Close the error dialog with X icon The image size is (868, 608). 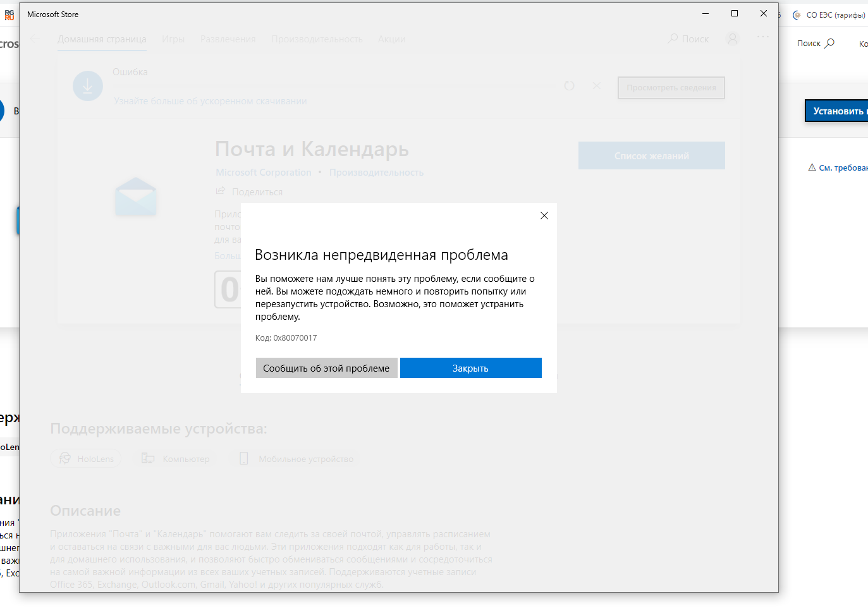coord(544,216)
